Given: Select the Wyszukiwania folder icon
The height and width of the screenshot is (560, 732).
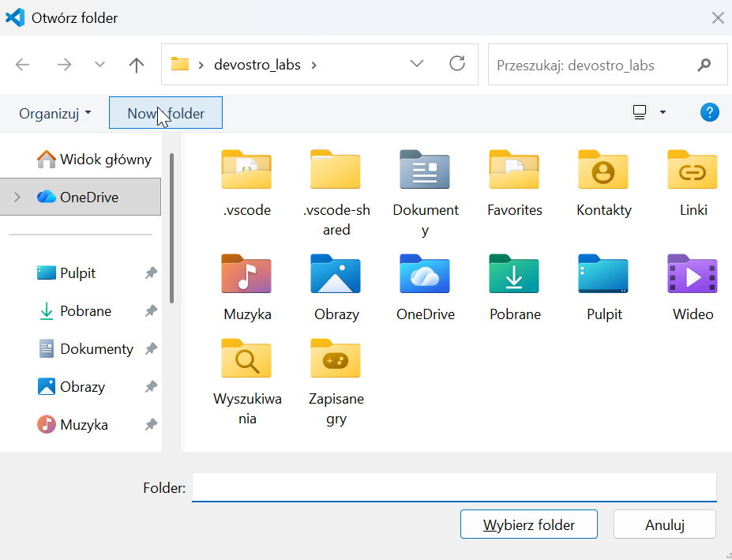Looking at the screenshot, I should point(246,359).
